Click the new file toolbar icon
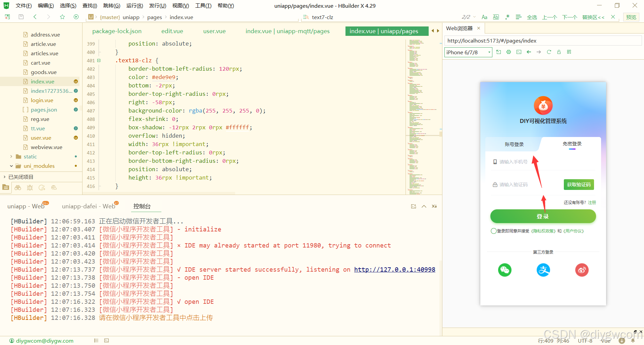 click(7, 17)
